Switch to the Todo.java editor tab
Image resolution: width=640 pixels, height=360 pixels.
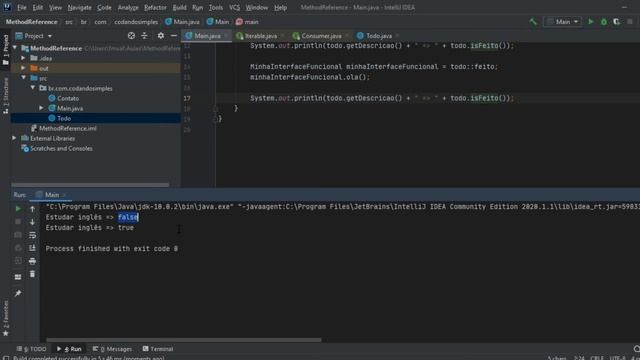click(378, 36)
